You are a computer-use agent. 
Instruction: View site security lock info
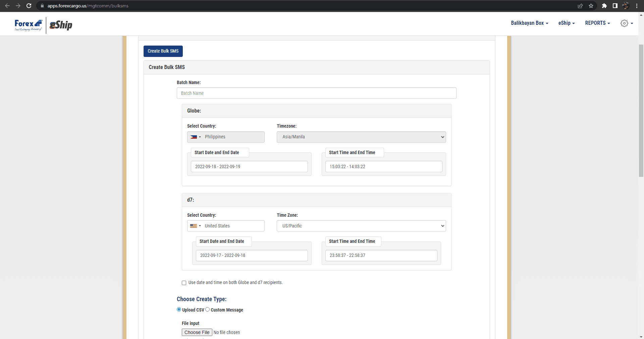[42, 6]
